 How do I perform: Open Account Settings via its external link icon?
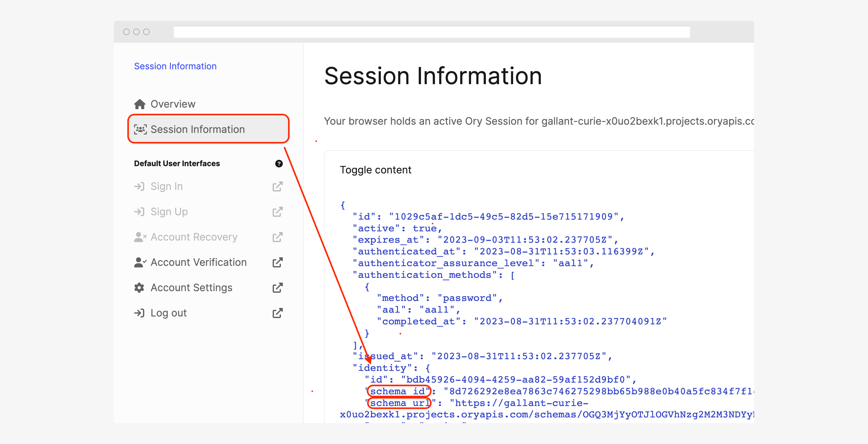coord(277,288)
